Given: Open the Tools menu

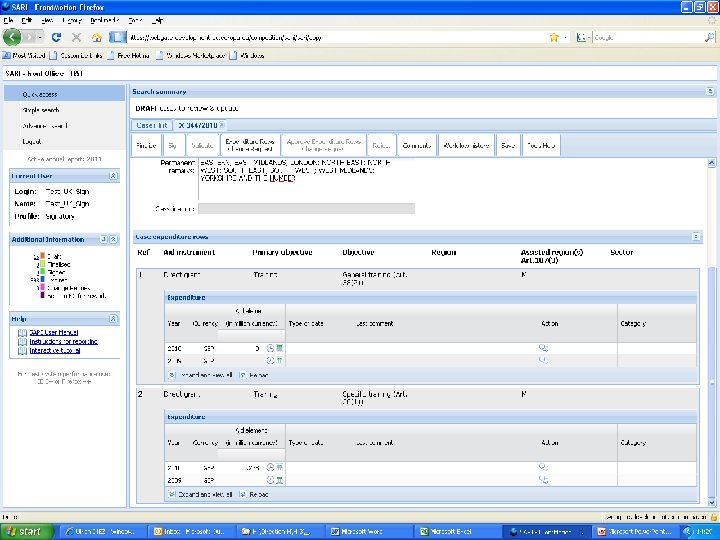Looking at the screenshot, I should pyautogui.click(x=135, y=20).
